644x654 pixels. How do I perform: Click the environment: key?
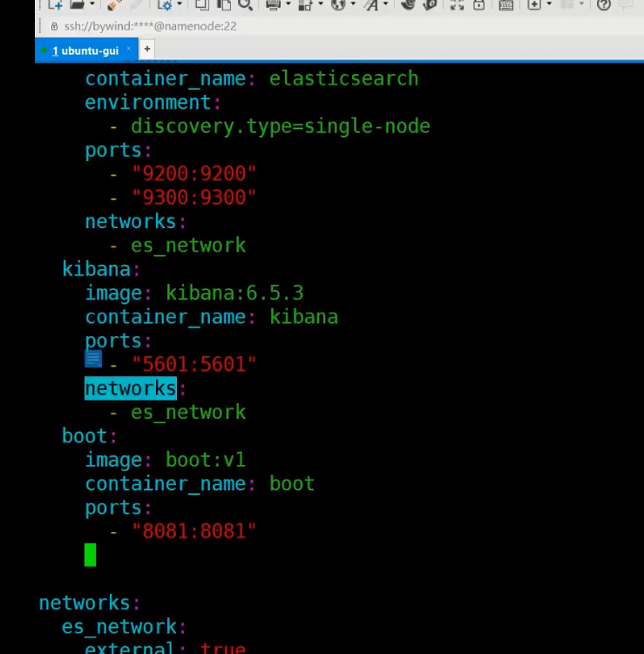[x=153, y=103]
